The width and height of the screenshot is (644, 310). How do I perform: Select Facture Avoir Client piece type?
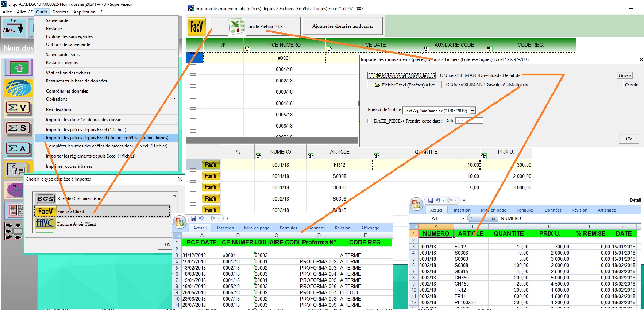(x=102, y=224)
